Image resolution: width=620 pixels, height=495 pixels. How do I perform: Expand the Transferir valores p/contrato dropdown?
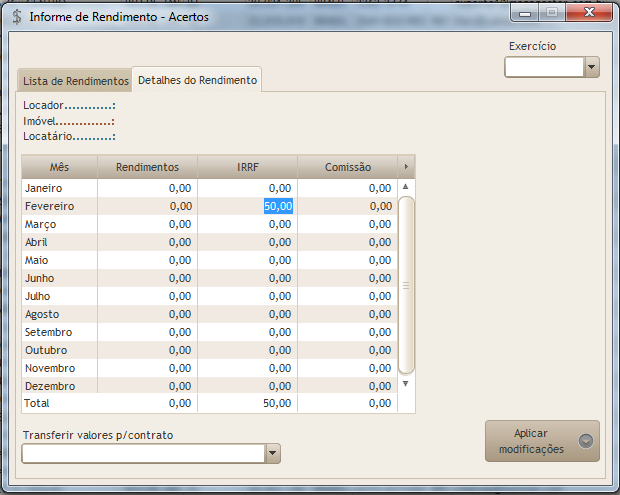(273, 454)
